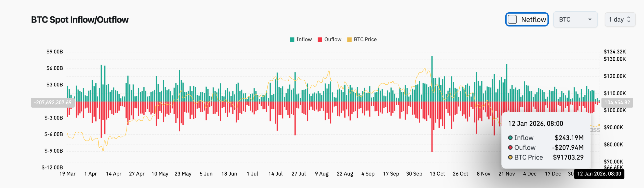Hide the BTC Price legend label

[x=365, y=39]
